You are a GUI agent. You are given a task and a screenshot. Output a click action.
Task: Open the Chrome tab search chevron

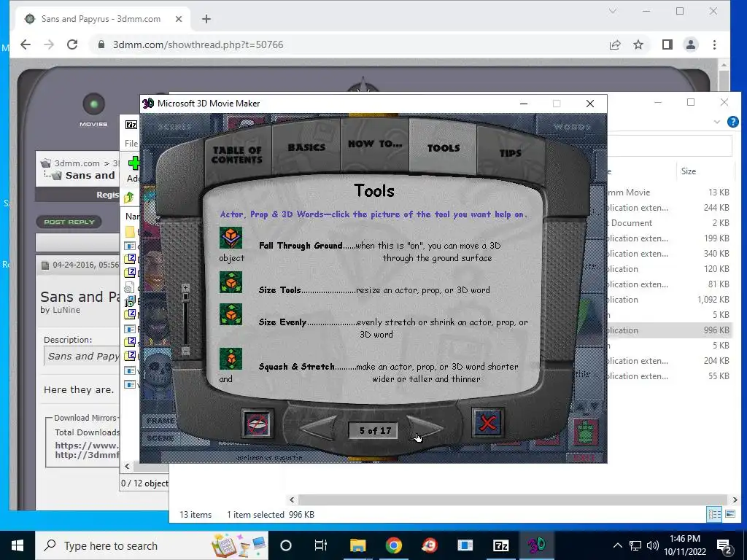[x=613, y=11]
